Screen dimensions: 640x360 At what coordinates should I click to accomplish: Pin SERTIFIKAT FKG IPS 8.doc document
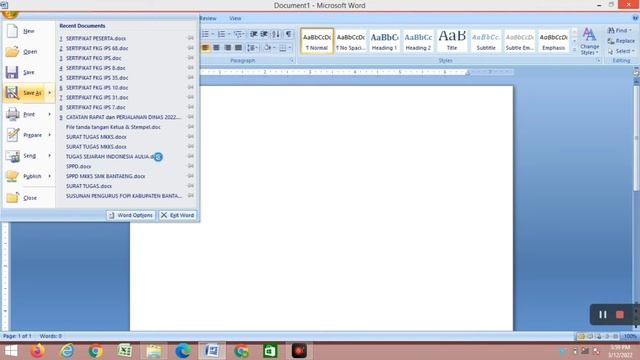[191, 67]
